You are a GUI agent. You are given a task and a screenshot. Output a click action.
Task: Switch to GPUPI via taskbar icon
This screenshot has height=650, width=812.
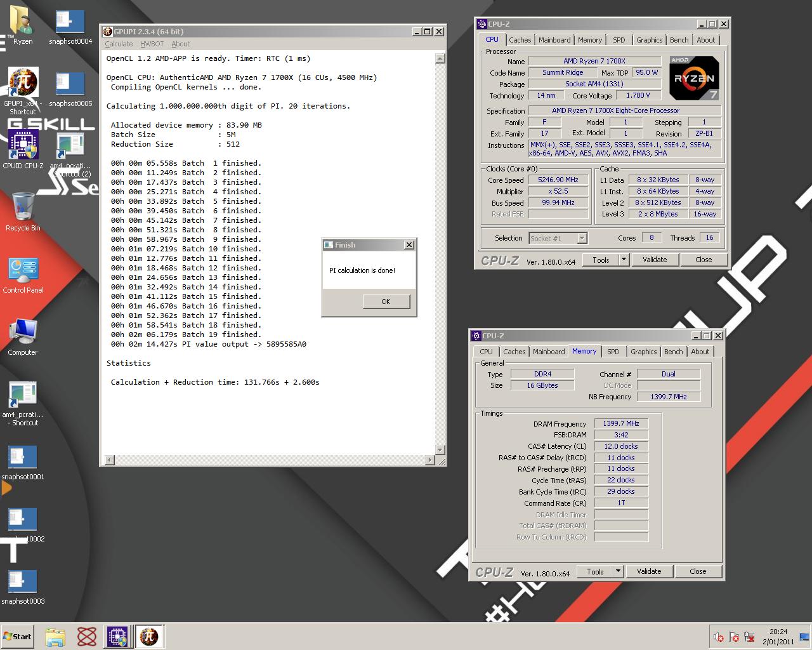coord(148,637)
